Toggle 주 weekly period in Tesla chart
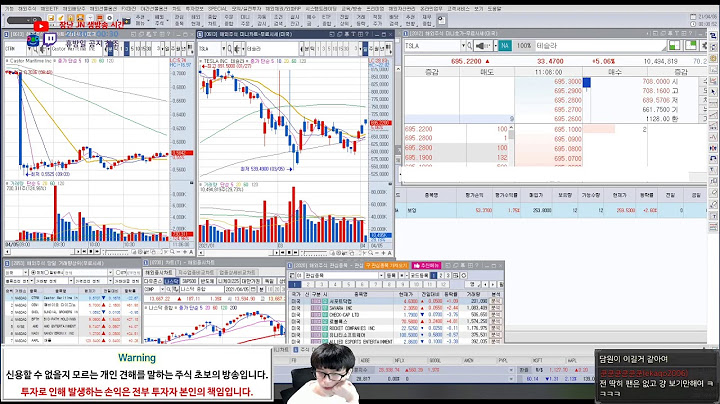Viewport: 720px width, 404px height. pos(371,49)
